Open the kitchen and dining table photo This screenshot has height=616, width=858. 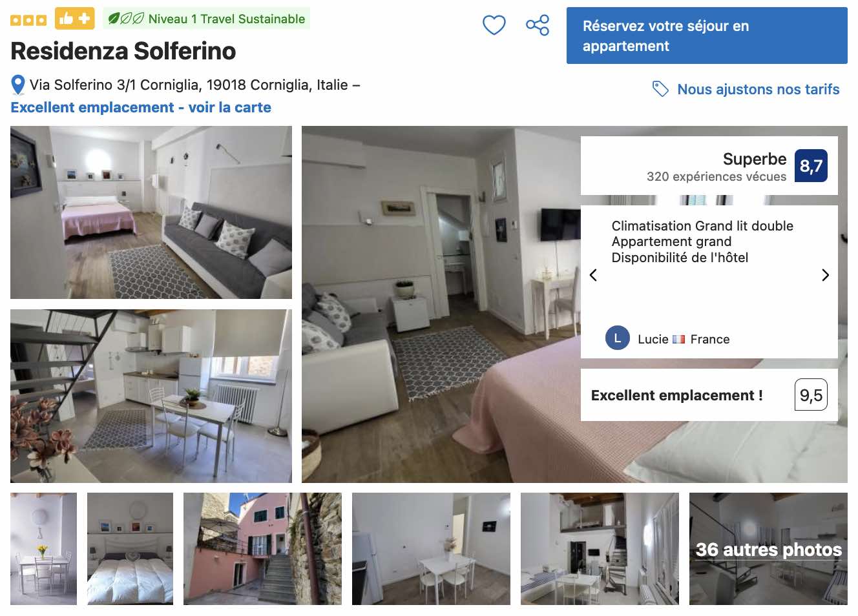click(x=151, y=396)
